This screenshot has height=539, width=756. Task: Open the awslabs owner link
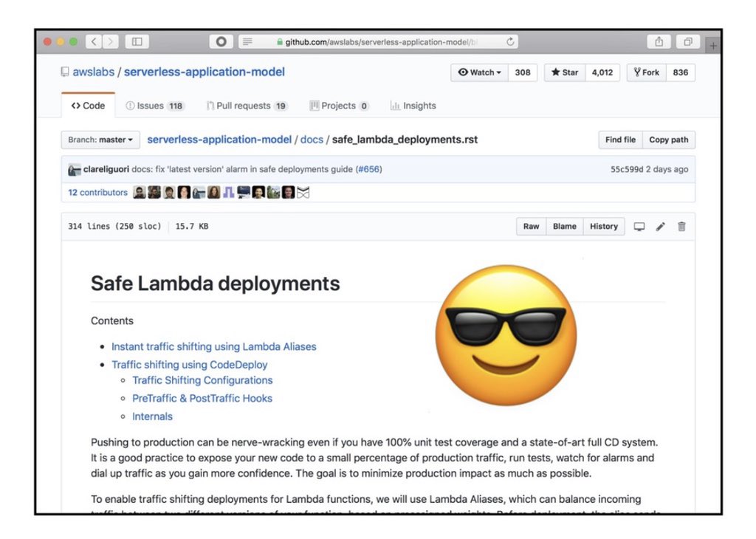click(94, 72)
